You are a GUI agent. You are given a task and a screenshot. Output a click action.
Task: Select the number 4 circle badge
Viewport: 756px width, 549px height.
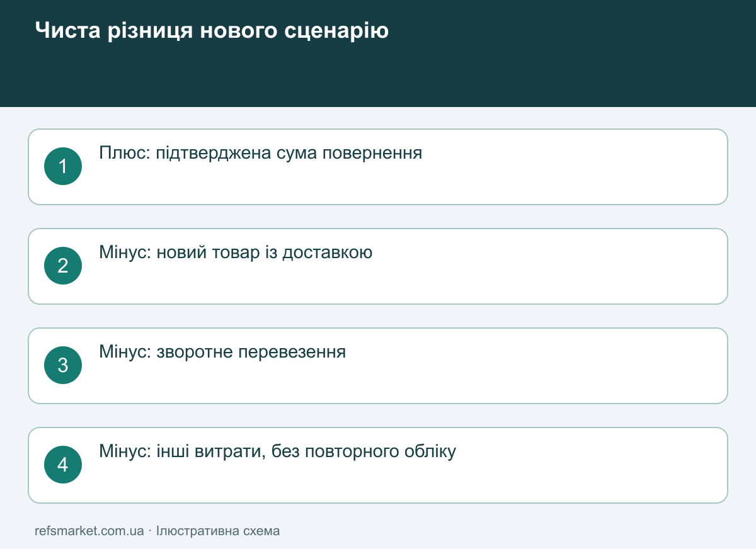[x=63, y=465]
